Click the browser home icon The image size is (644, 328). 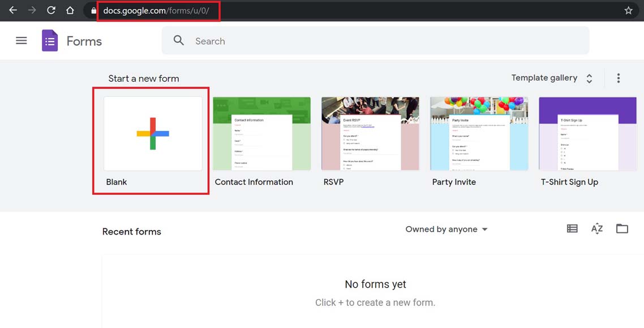pos(70,10)
